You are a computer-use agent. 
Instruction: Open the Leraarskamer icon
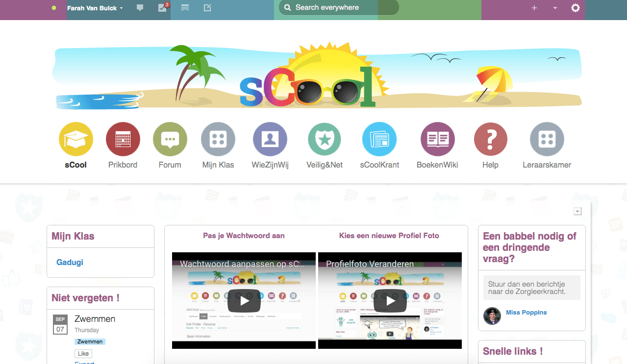pyautogui.click(x=547, y=139)
